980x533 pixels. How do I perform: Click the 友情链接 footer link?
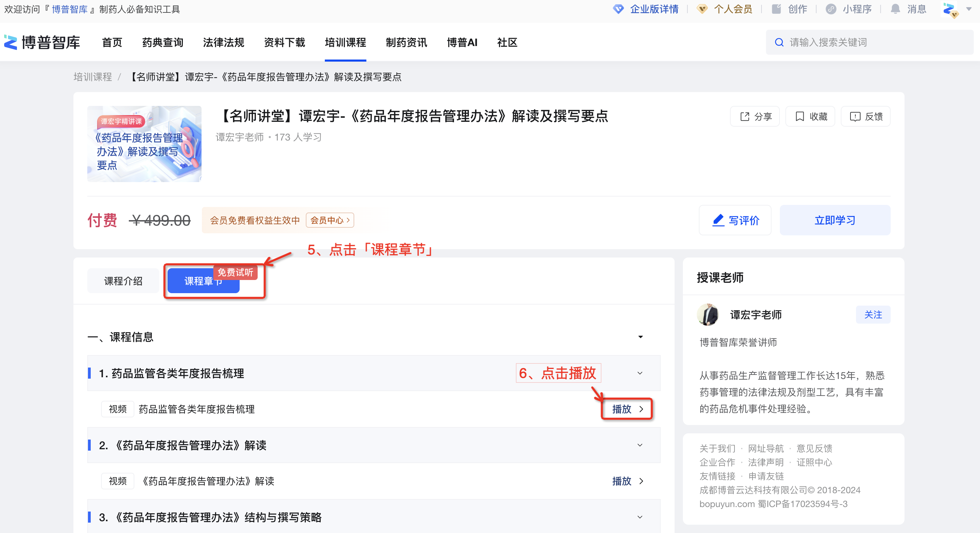(x=718, y=476)
